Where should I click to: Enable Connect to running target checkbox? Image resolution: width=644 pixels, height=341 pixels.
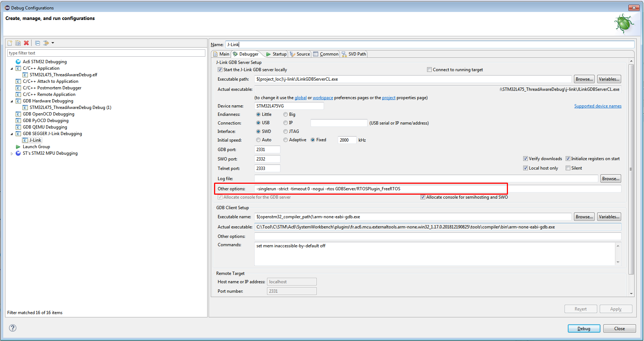pyautogui.click(x=429, y=70)
